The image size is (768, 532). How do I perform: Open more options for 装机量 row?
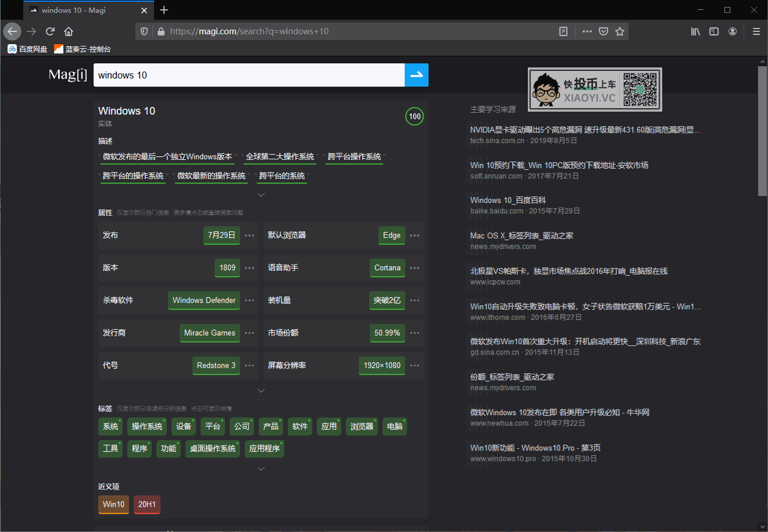click(415, 301)
